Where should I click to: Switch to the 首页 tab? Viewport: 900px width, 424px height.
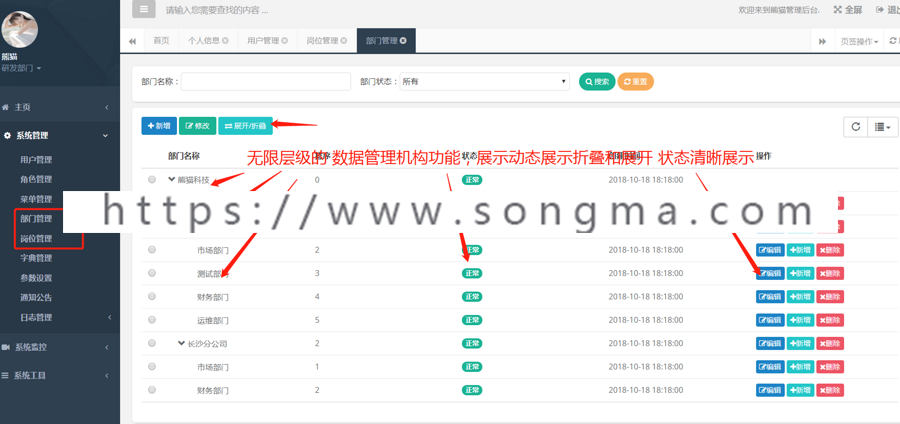[x=161, y=41]
